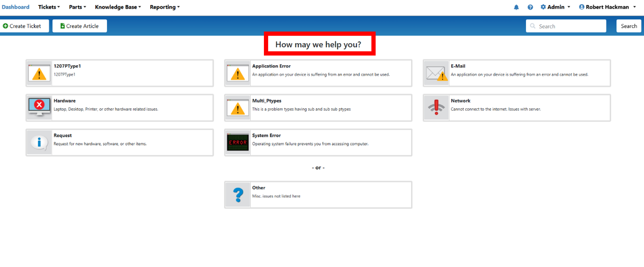Click 'Operating system failure prevents' description

tap(310, 144)
